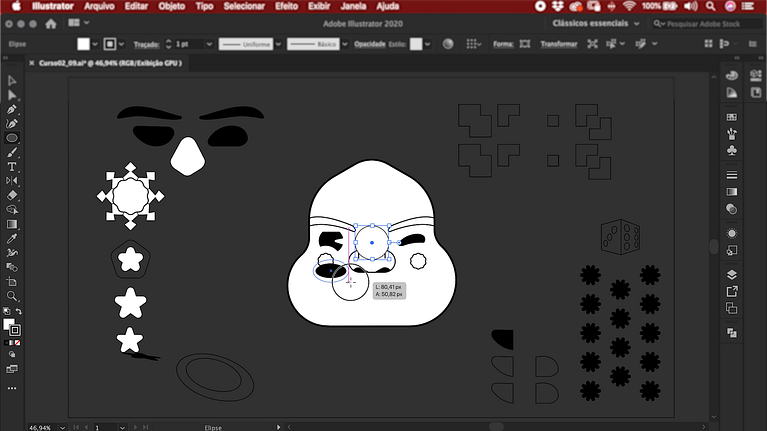Select the Zoom magnifier tool
The image size is (767, 431).
click(12, 296)
